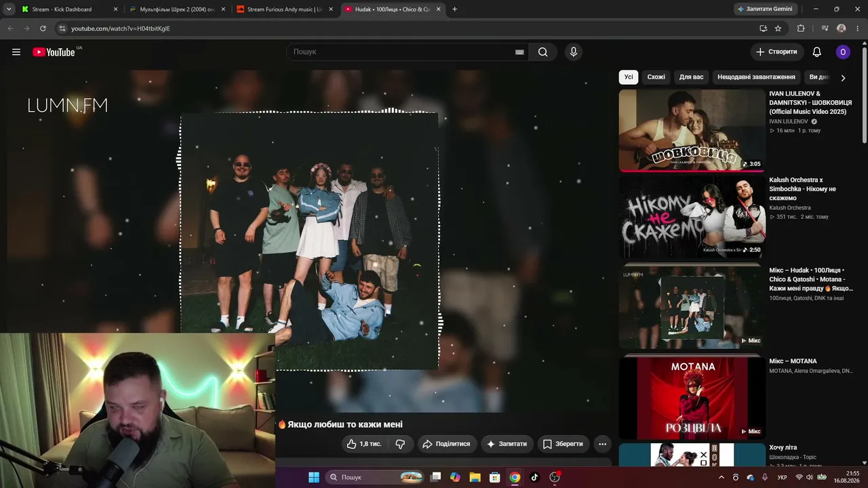Click the Створити button
This screenshot has height=488, width=868.
[x=777, y=52]
